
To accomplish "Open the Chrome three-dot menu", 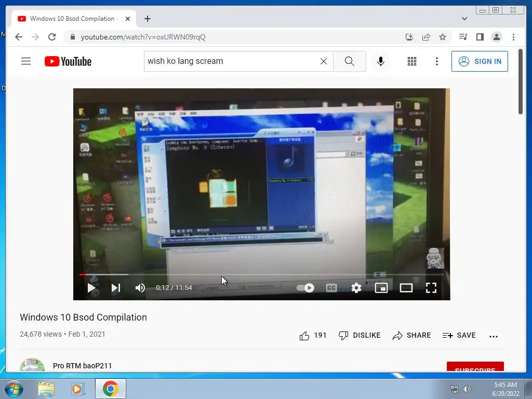I will pos(513,37).
